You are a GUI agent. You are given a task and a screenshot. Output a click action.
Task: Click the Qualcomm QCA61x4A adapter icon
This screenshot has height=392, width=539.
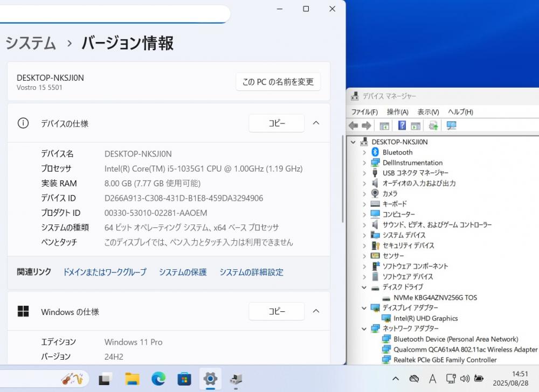386,349
